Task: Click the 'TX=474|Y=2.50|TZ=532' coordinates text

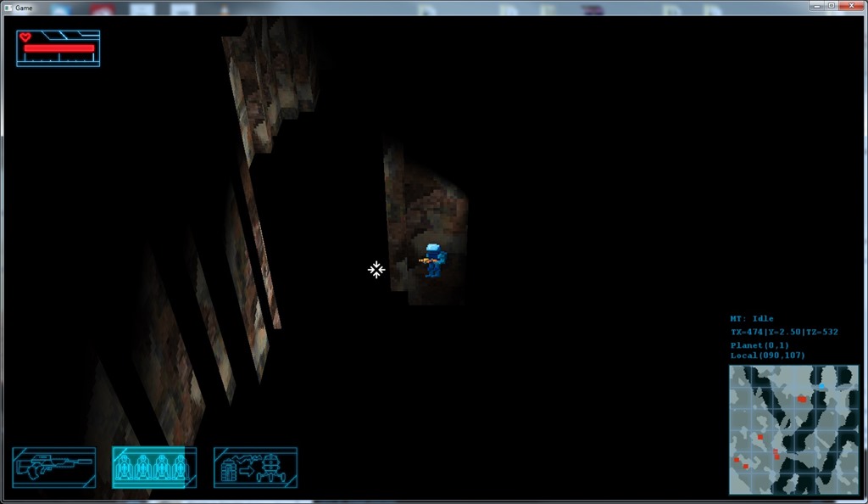Action: (784, 332)
